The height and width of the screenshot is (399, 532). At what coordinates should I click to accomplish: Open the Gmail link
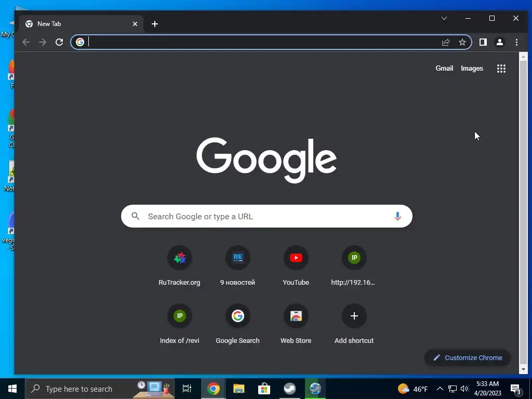click(444, 68)
